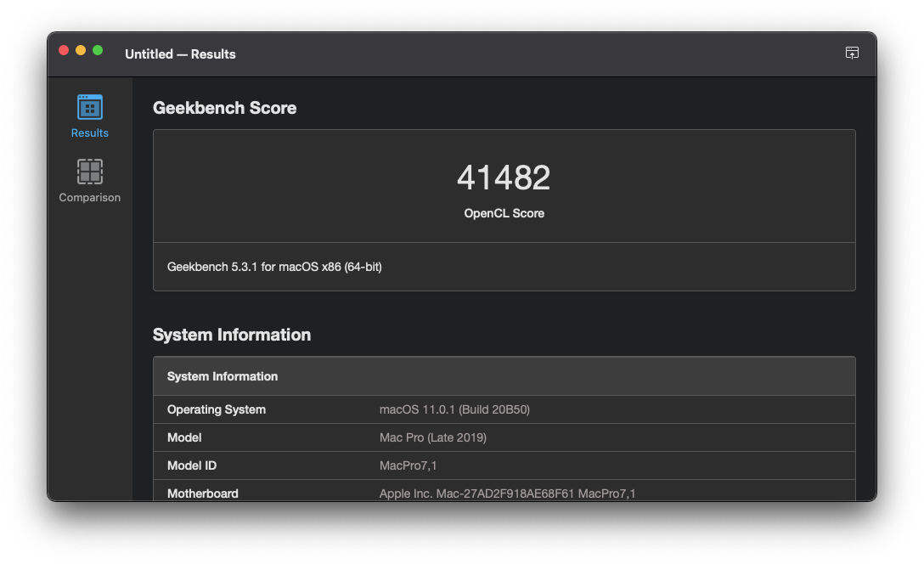924x564 pixels.
Task: Minimize the window with yellow button
Action: (x=81, y=51)
